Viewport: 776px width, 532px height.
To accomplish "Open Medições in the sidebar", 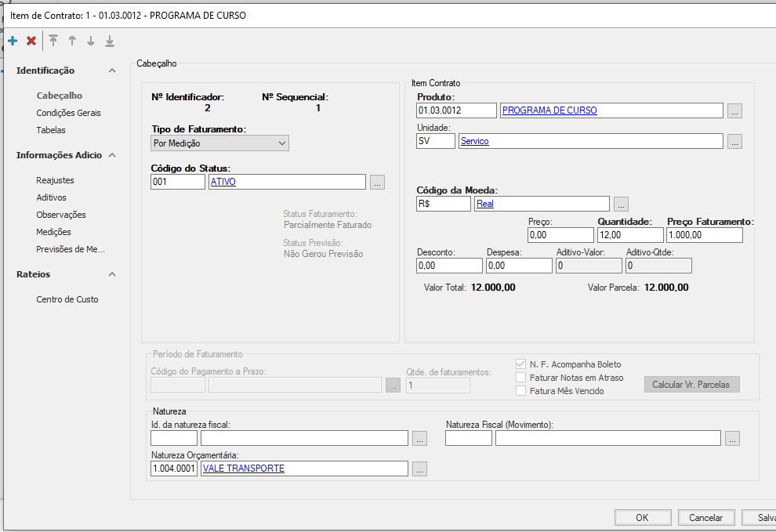I will (53, 232).
